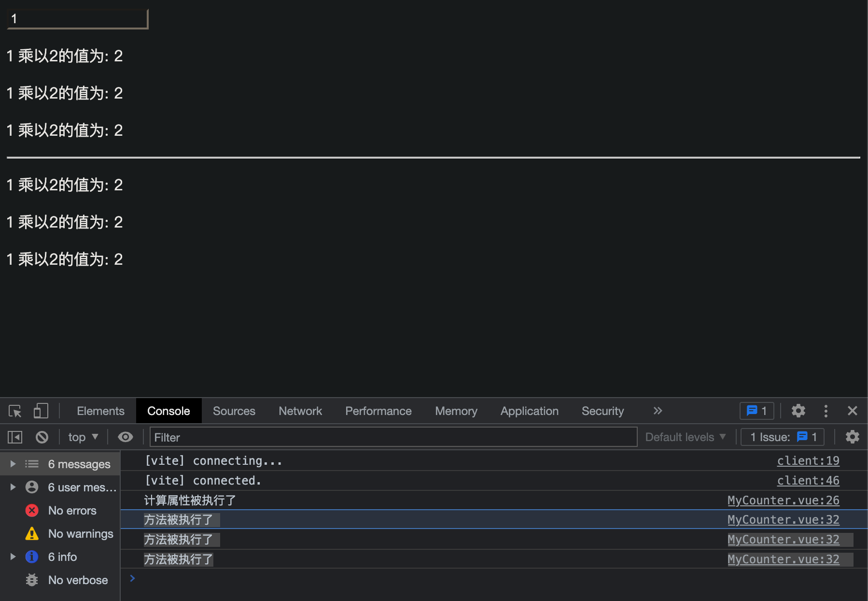This screenshot has height=601, width=868.
Task: Select the No errors filter
Action: point(60,511)
